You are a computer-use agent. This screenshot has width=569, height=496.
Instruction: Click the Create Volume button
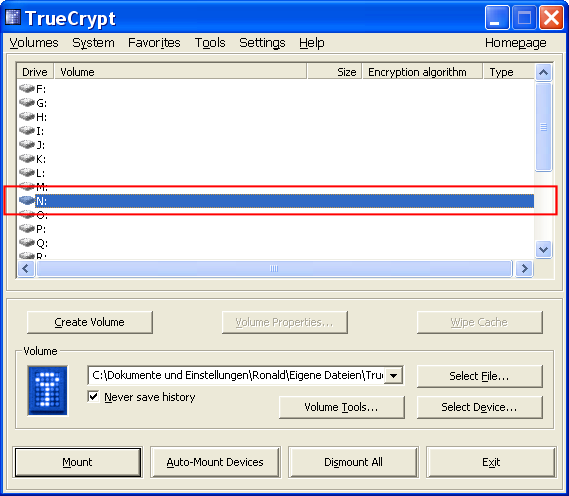(x=90, y=322)
